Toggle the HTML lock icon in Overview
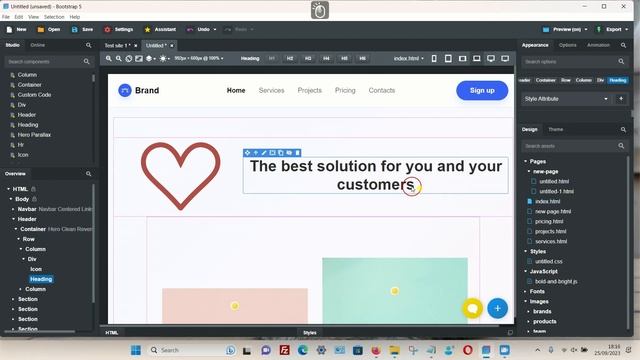 33,189
